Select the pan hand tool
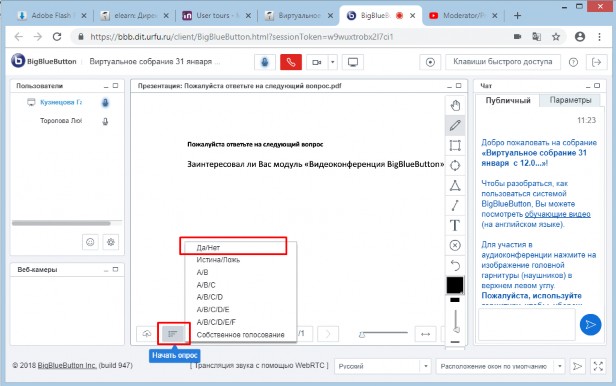Image resolution: width=616 pixels, height=386 pixels. point(455,105)
